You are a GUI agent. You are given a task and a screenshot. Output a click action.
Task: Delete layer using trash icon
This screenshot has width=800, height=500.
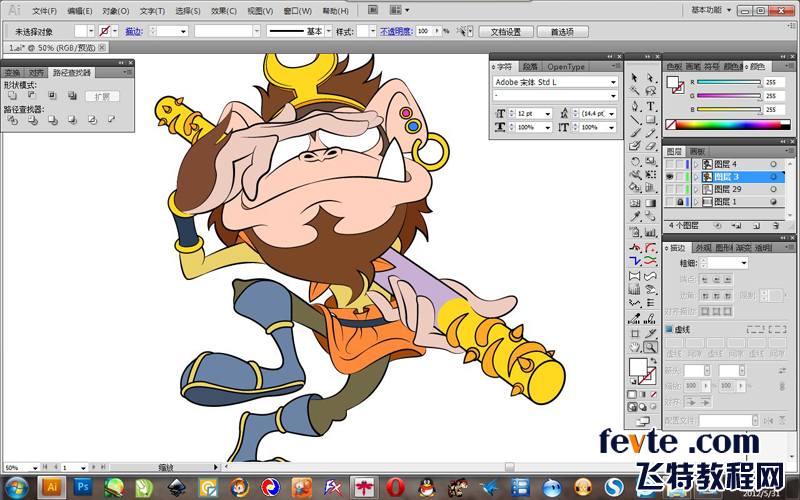[x=776, y=226]
